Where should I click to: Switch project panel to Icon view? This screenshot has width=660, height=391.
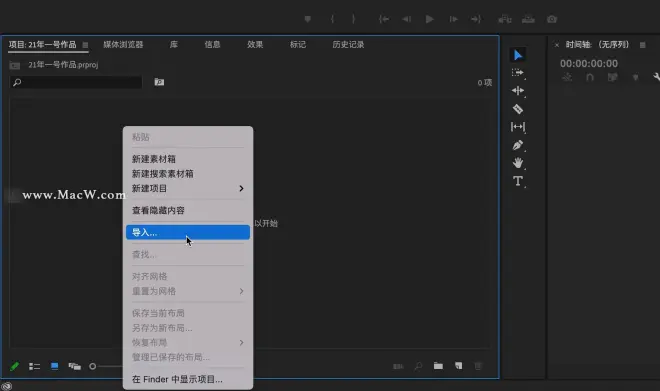(x=55, y=366)
